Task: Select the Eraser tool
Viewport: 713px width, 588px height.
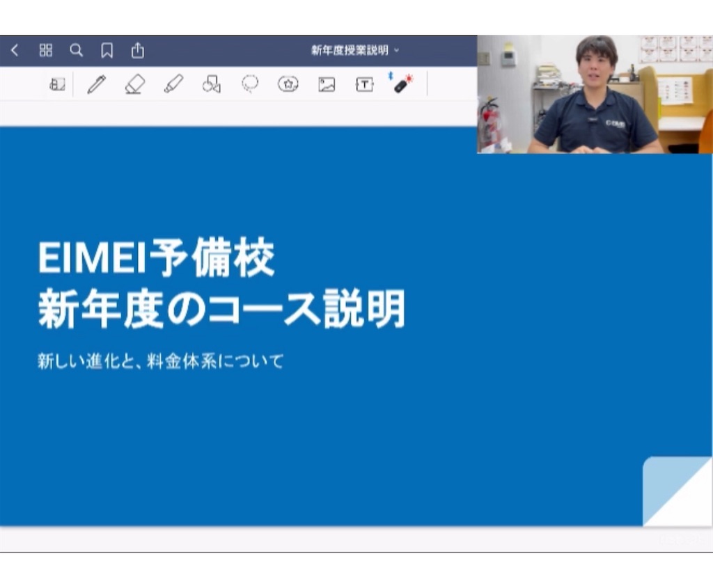Action: click(135, 84)
